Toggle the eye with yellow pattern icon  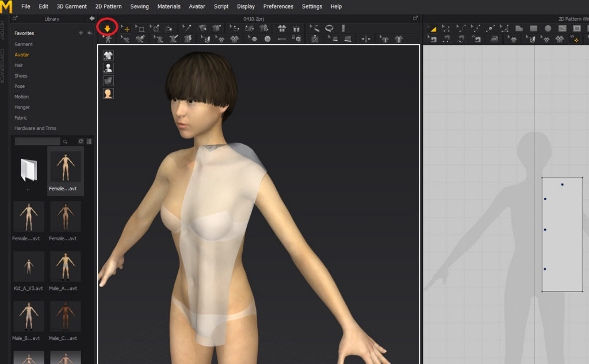click(575, 39)
